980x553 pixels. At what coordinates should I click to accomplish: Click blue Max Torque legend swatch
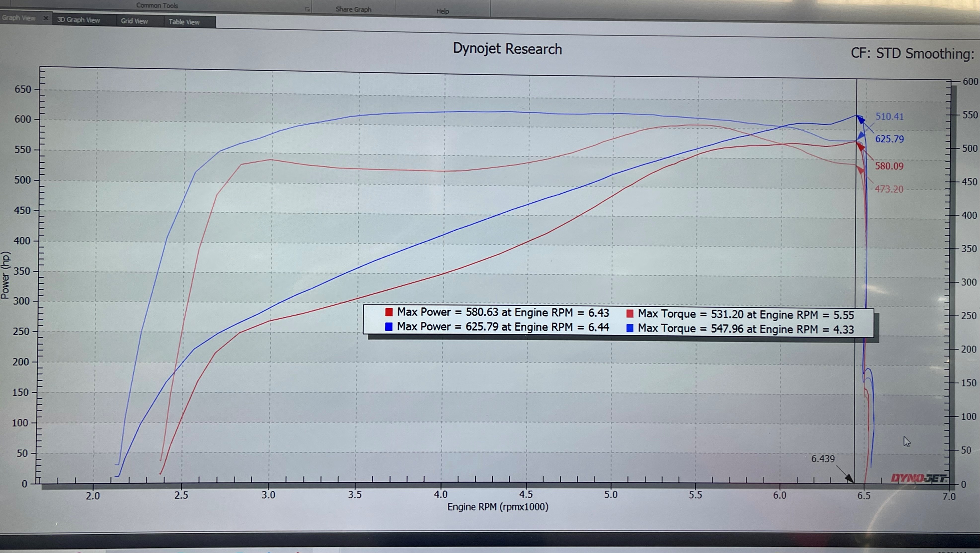point(630,328)
